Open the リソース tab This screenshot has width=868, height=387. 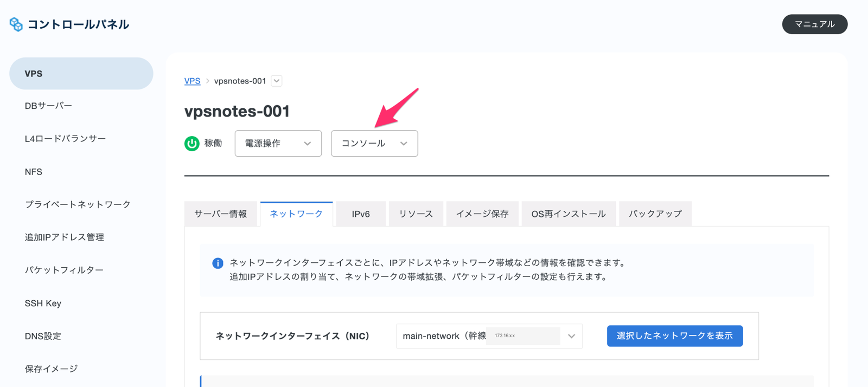[416, 214]
